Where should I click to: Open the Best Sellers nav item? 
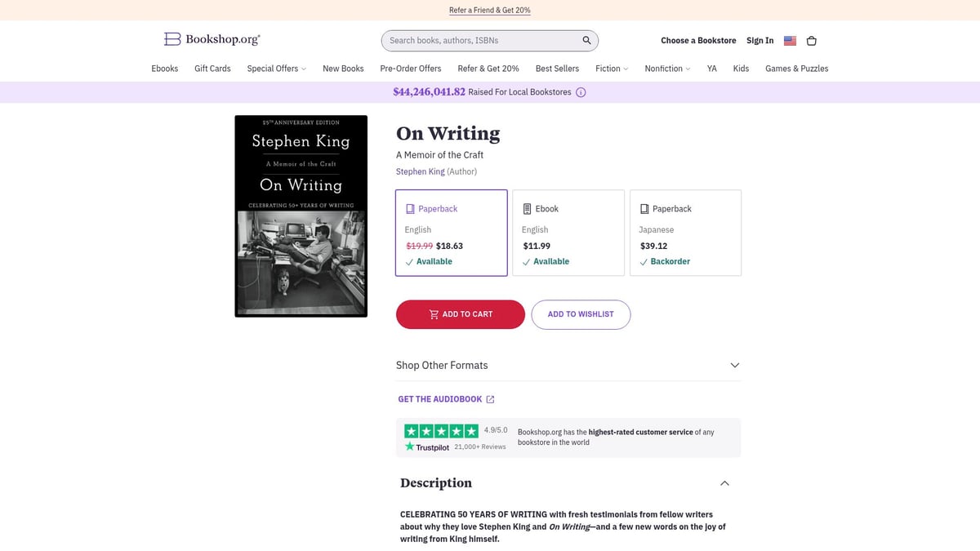(x=557, y=69)
